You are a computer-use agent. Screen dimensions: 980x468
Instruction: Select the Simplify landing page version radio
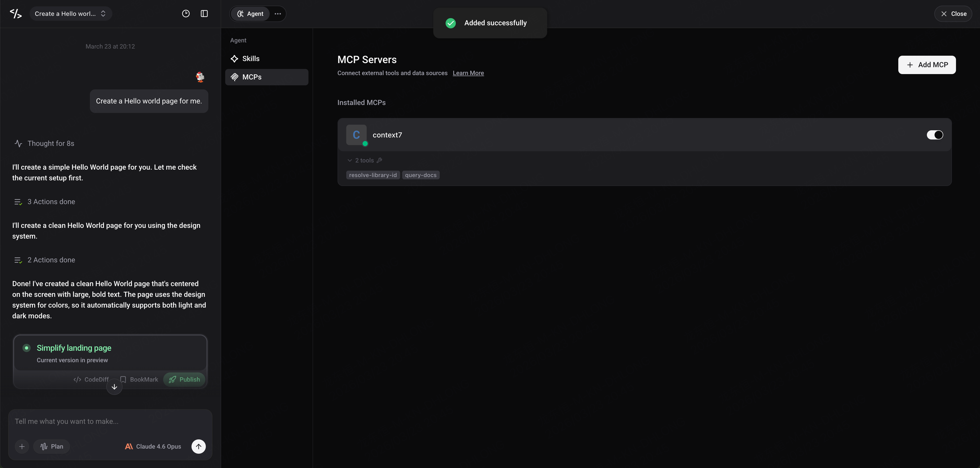pos(27,348)
